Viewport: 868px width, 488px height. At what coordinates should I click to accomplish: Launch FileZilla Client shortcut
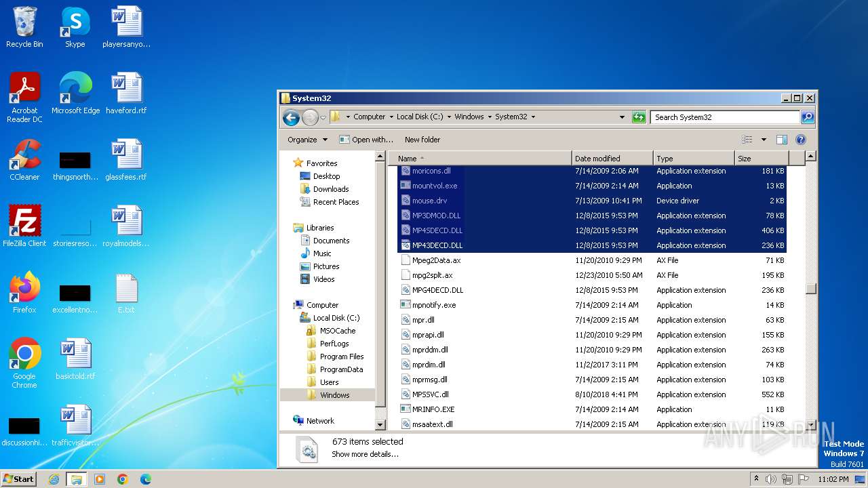click(x=24, y=226)
